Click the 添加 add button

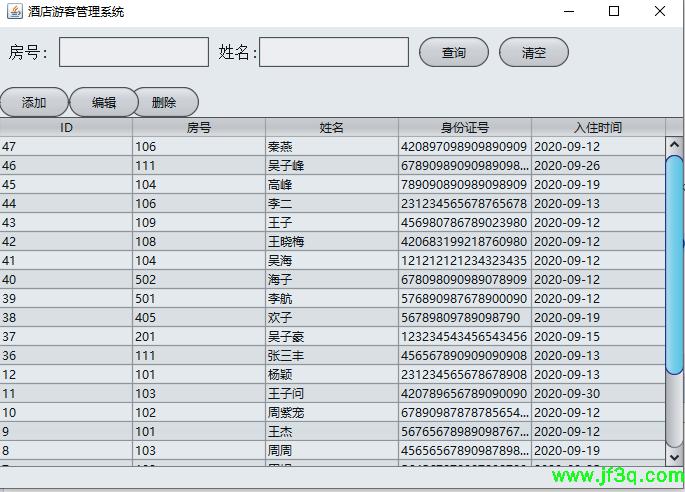[34, 102]
